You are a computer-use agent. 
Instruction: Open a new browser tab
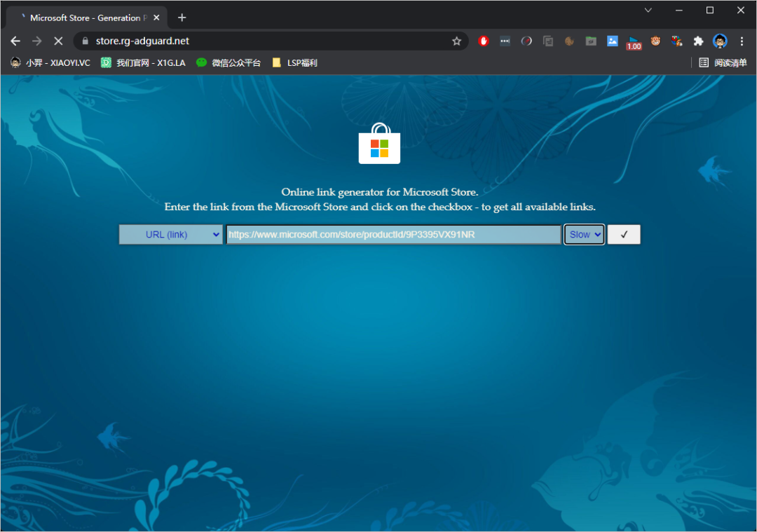coord(182,18)
